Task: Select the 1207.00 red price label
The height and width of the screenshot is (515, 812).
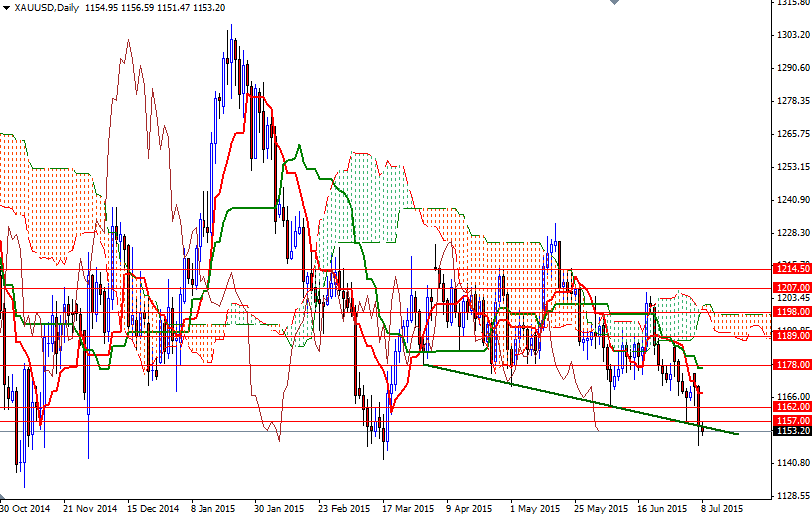Action: [791, 288]
